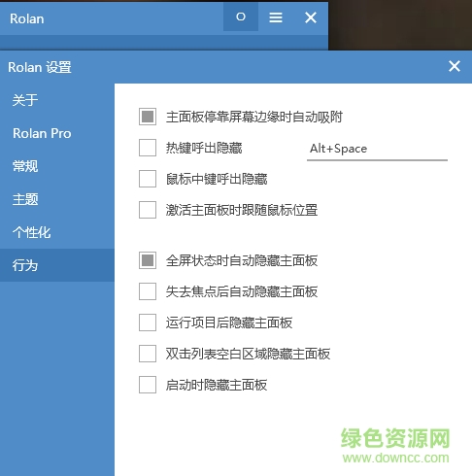Switch to the Rolan Pro page
472x476 pixels.
click(57, 133)
